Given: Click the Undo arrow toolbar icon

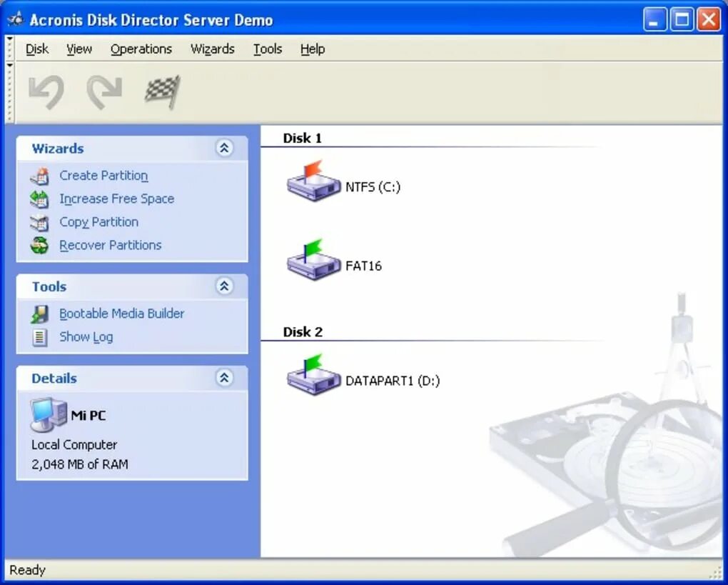Looking at the screenshot, I should (46, 92).
